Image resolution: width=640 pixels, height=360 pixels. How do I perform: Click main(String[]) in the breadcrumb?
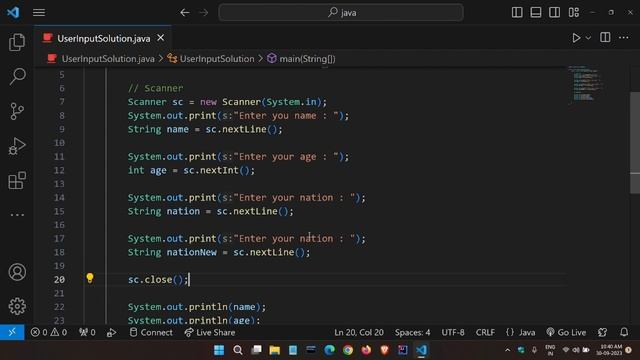pos(307,59)
